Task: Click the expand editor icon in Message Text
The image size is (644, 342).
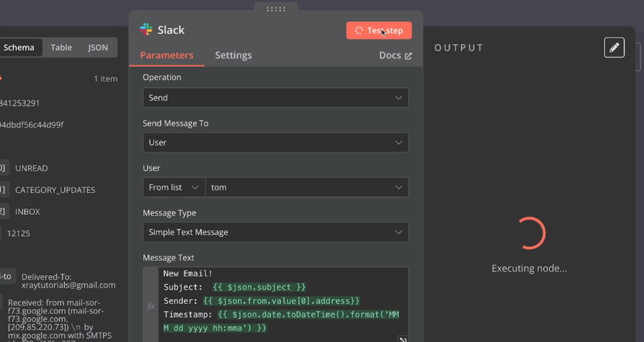Action: coord(402,339)
